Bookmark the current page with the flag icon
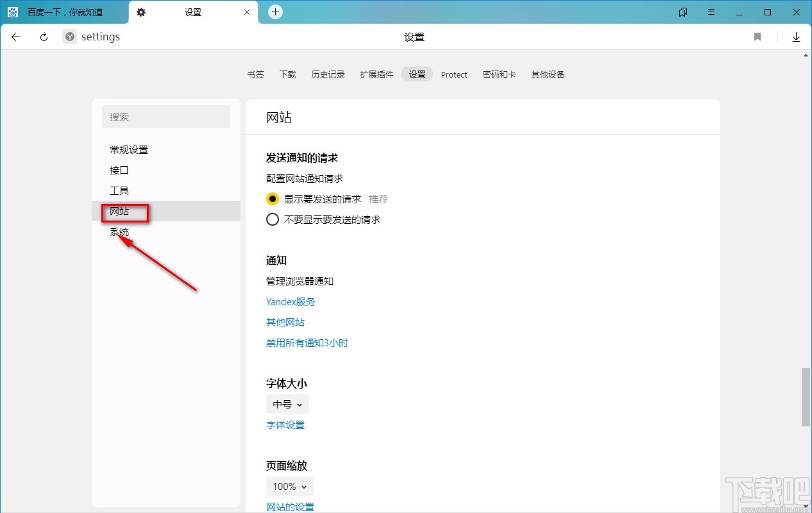The width and height of the screenshot is (812, 513). [757, 37]
